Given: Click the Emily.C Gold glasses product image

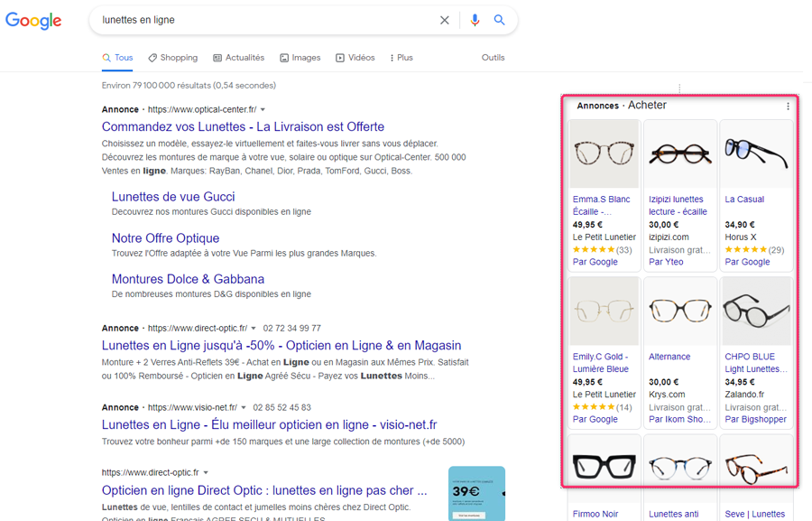Looking at the screenshot, I should point(604,312).
